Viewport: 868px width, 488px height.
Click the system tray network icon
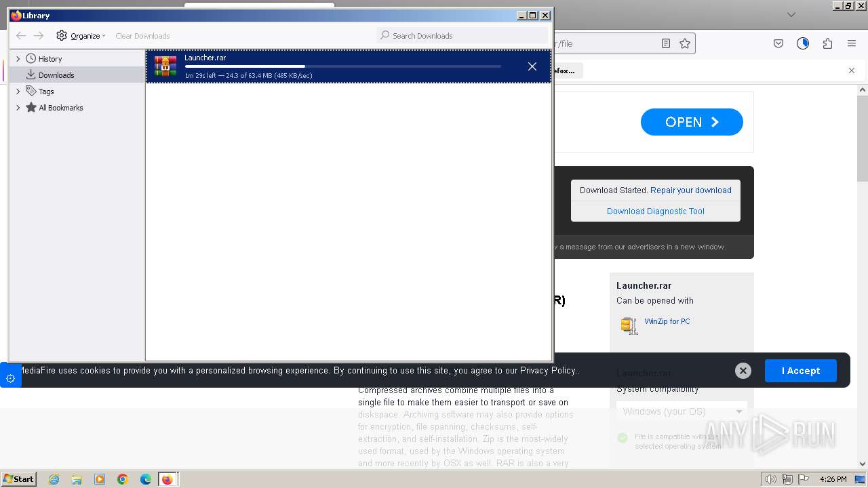click(787, 479)
